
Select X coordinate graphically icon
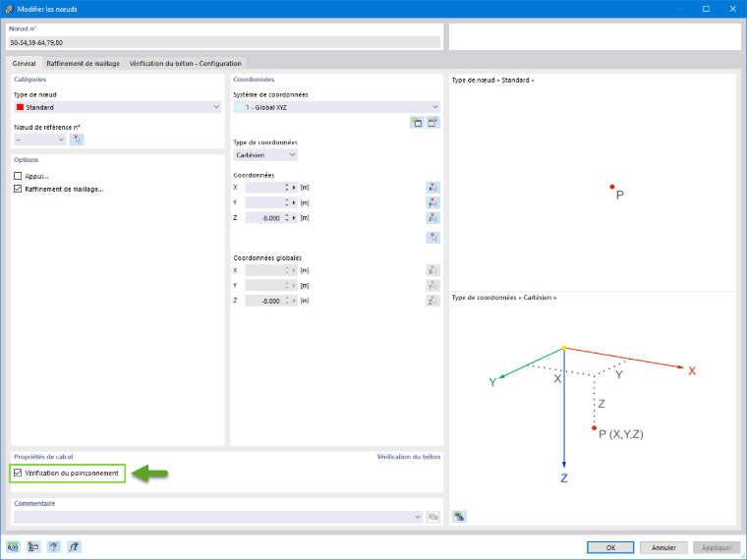tap(432, 187)
